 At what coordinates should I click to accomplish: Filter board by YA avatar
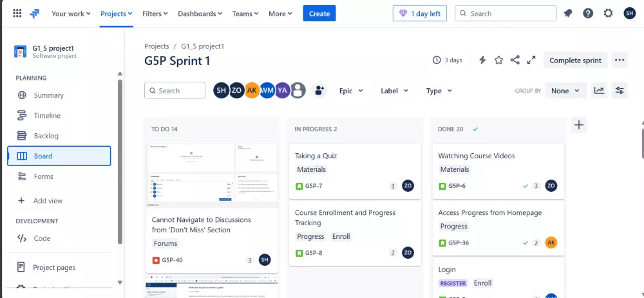coord(283,91)
